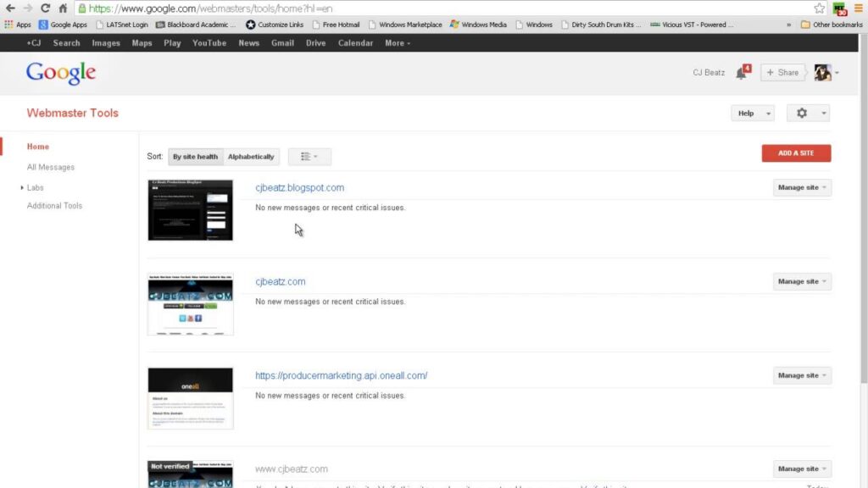
Task: Go to News in the Google bar
Action: click(x=248, y=43)
